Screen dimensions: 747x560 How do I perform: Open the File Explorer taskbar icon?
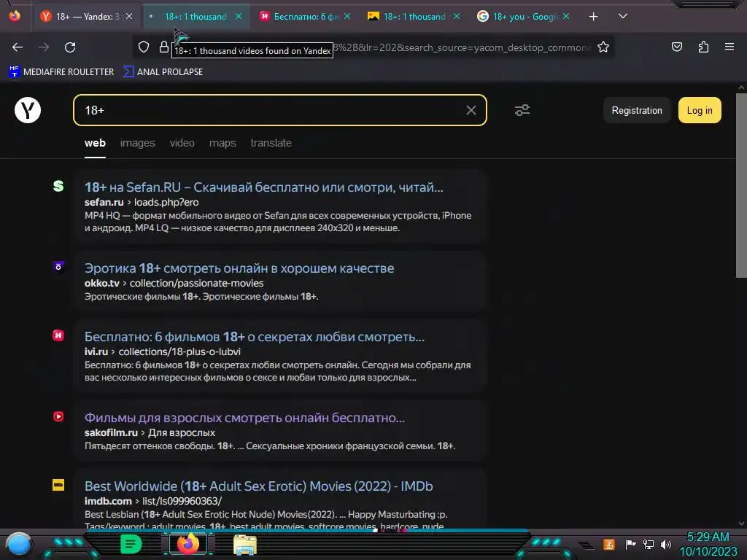245,545
